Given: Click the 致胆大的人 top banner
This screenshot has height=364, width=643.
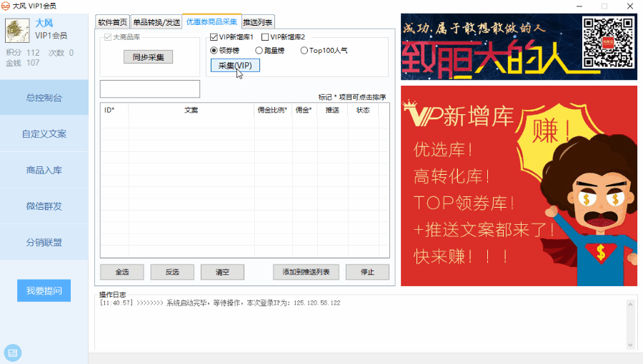Looking at the screenshot, I should pyautogui.click(x=519, y=46).
